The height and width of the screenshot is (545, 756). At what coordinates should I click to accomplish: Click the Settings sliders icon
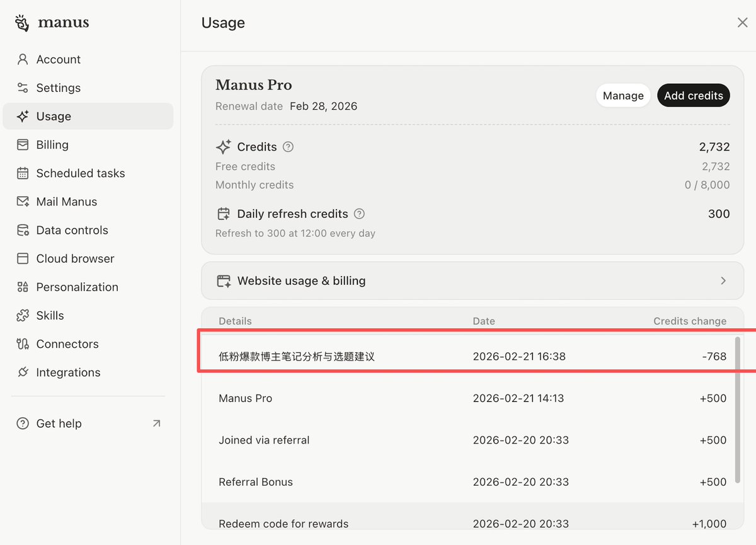coord(23,88)
